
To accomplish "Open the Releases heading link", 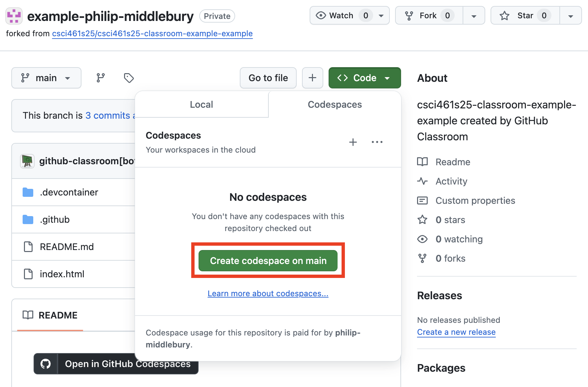I will [439, 296].
